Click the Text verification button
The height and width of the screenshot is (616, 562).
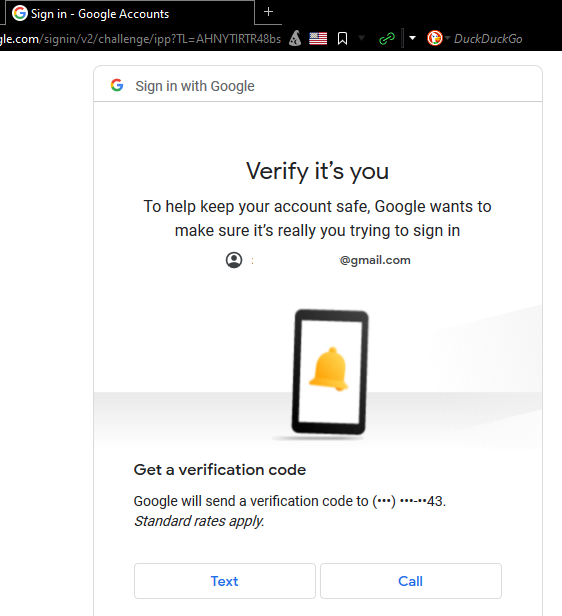pyautogui.click(x=225, y=581)
